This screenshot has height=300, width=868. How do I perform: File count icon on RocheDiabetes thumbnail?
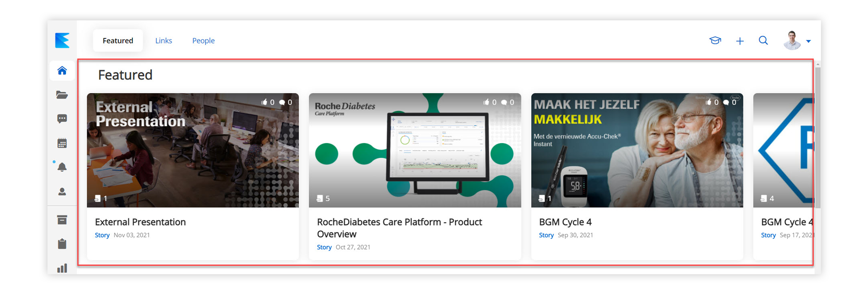pos(320,198)
